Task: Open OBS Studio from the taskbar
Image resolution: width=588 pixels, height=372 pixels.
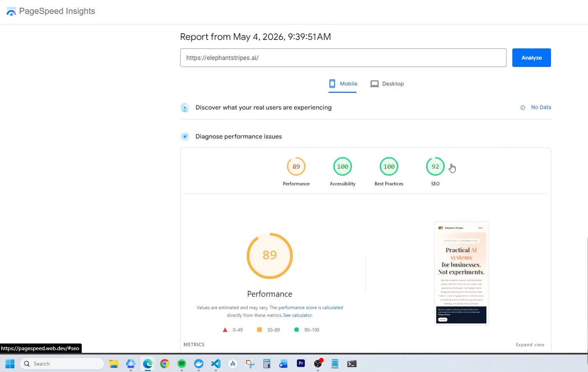Action: (318, 364)
